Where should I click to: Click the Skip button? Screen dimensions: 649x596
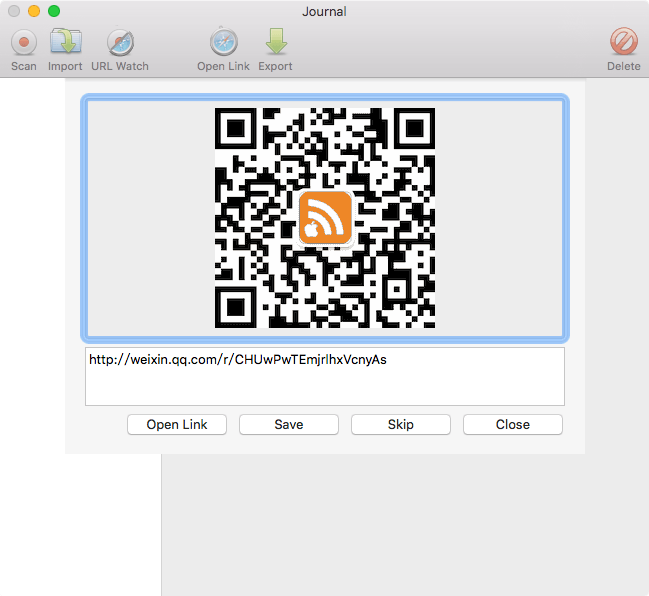point(401,425)
